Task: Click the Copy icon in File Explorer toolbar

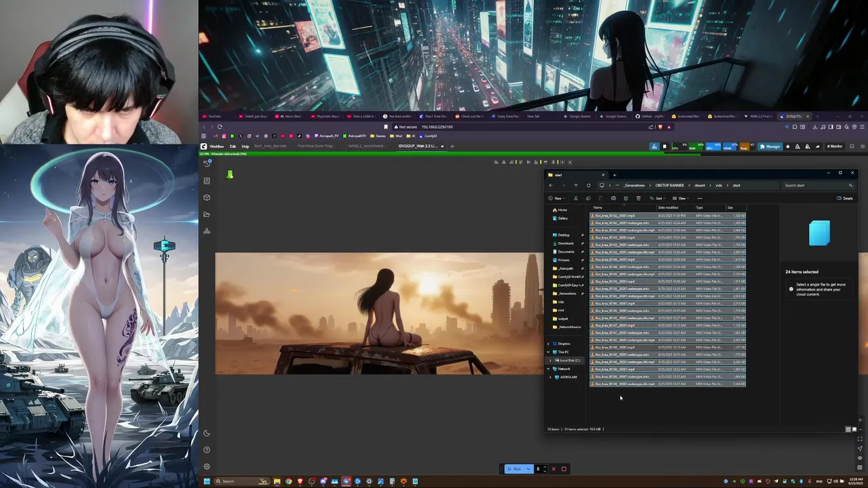Action: pos(588,199)
